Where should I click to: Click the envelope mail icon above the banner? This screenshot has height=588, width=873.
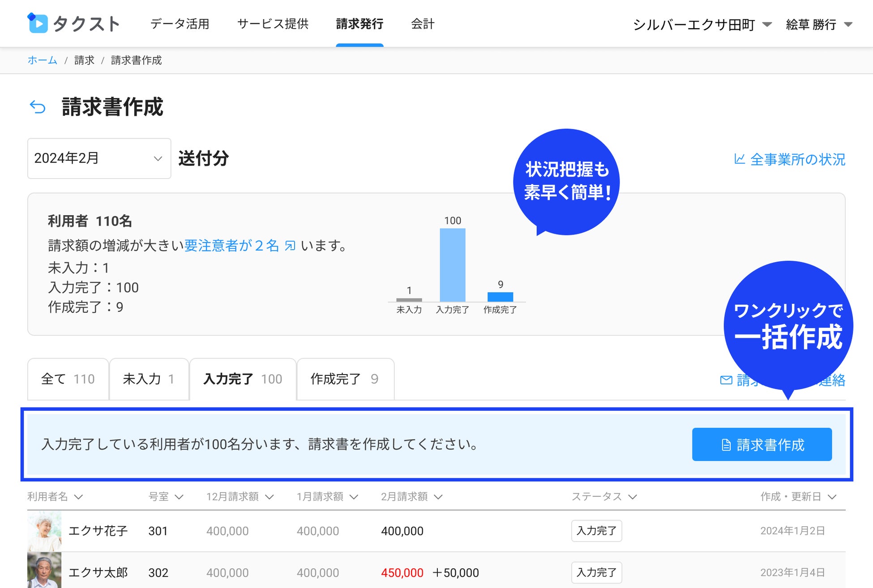726,380
